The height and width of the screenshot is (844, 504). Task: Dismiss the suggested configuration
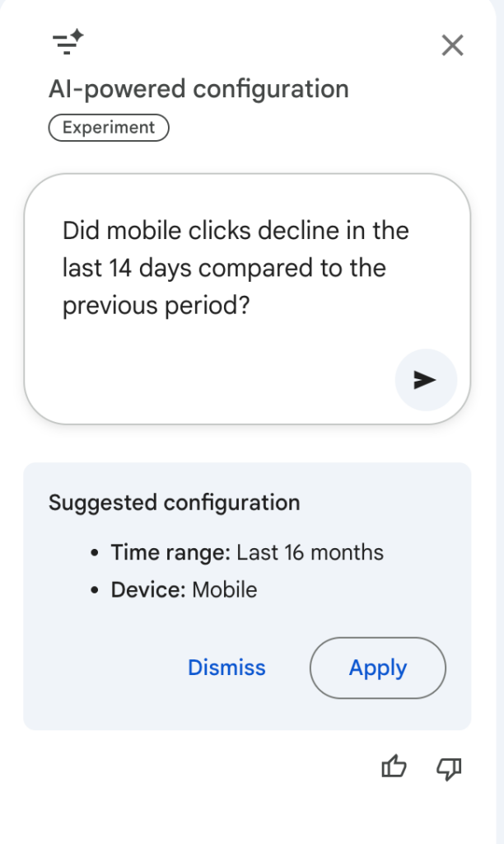coord(226,668)
